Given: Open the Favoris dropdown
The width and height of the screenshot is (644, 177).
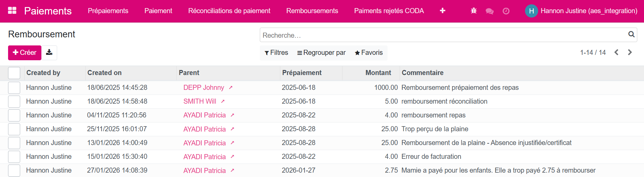Looking at the screenshot, I should point(369,53).
